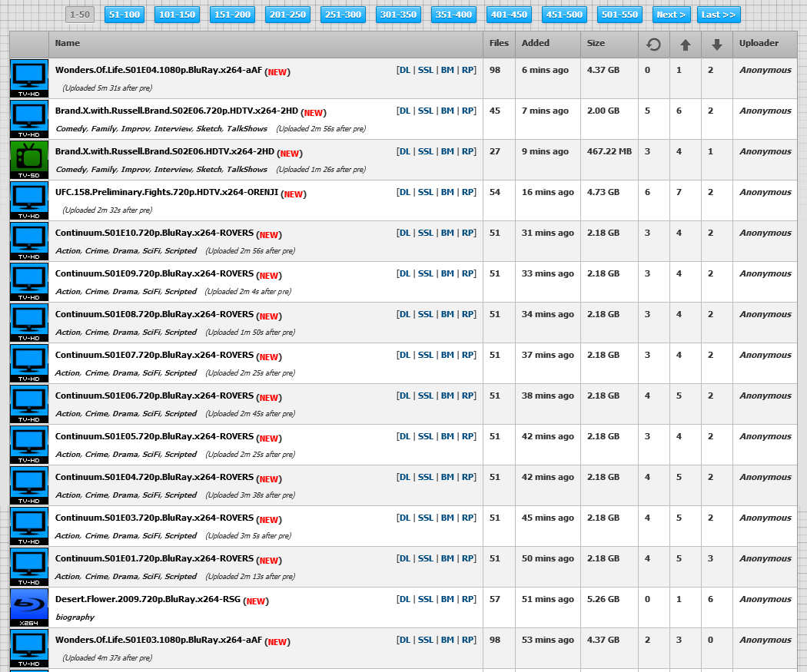Click '16 mins ago' added cell
807x672 pixels.
547,192
